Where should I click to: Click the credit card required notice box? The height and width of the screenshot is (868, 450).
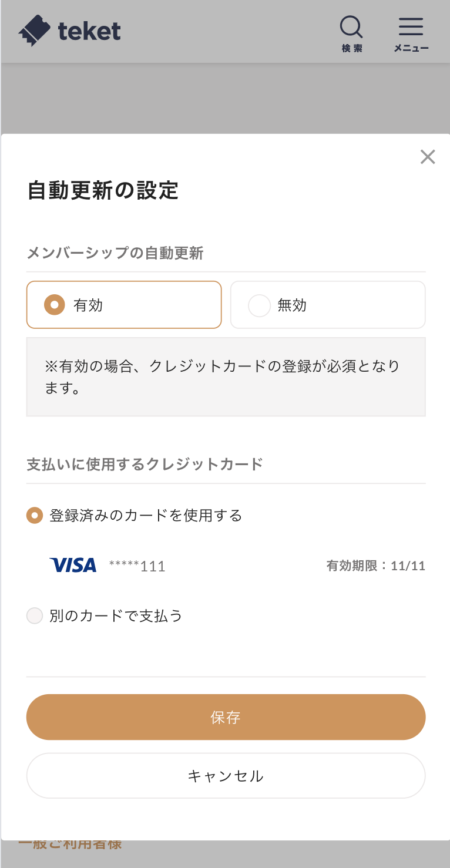point(226,376)
